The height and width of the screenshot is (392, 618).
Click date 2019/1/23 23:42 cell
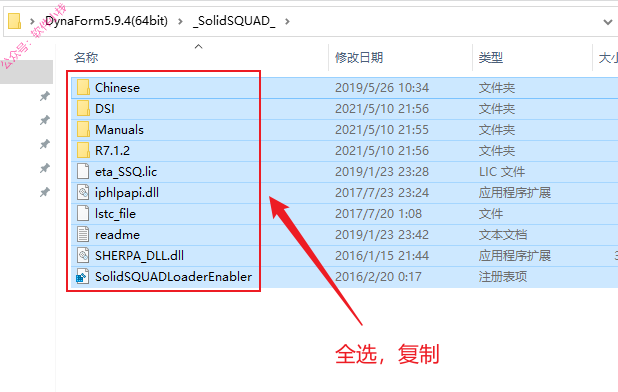coord(382,234)
